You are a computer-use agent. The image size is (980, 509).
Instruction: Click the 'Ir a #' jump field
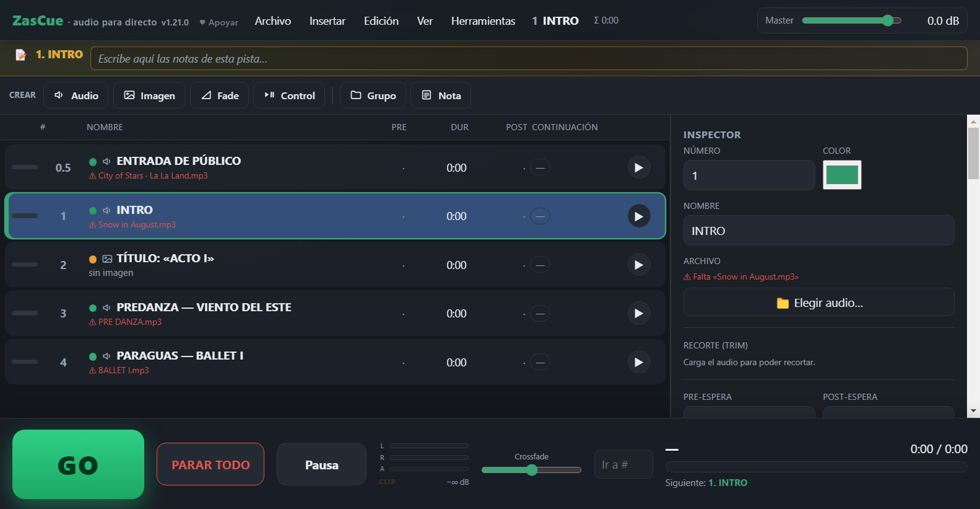click(623, 464)
